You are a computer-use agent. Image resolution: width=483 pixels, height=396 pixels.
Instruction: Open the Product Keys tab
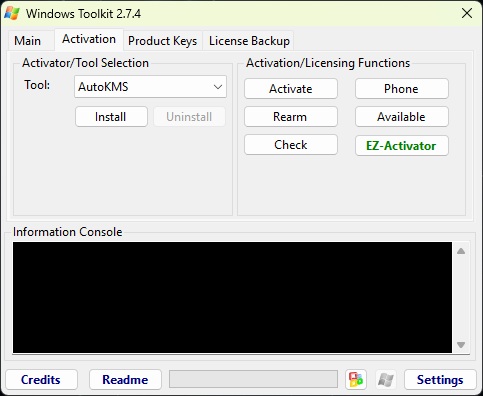coord(163,41)
